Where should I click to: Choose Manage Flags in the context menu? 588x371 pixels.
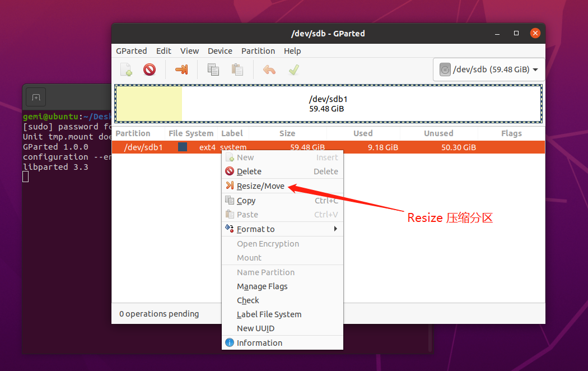pos(282,286)
